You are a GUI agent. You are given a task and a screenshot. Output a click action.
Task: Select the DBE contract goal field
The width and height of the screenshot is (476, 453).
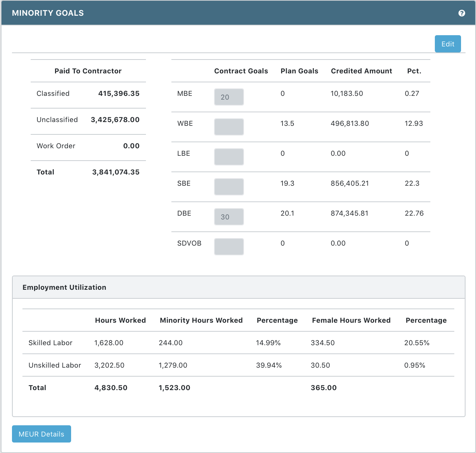[229, 217]
